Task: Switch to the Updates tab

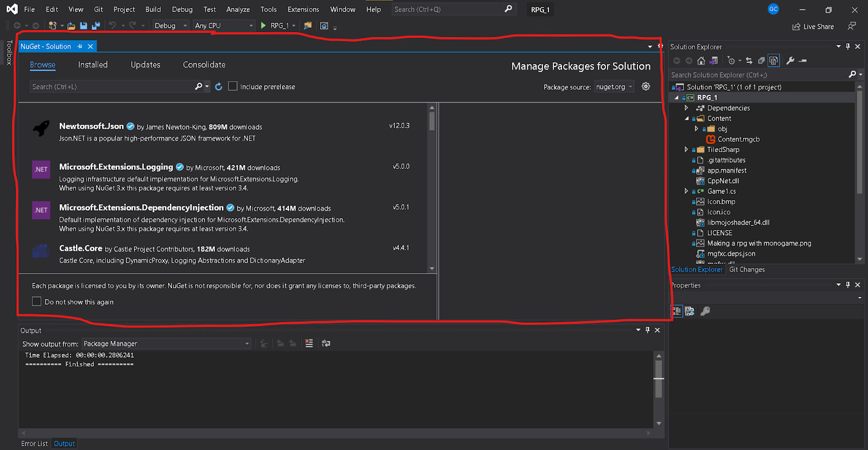Action: coord(145,65)
